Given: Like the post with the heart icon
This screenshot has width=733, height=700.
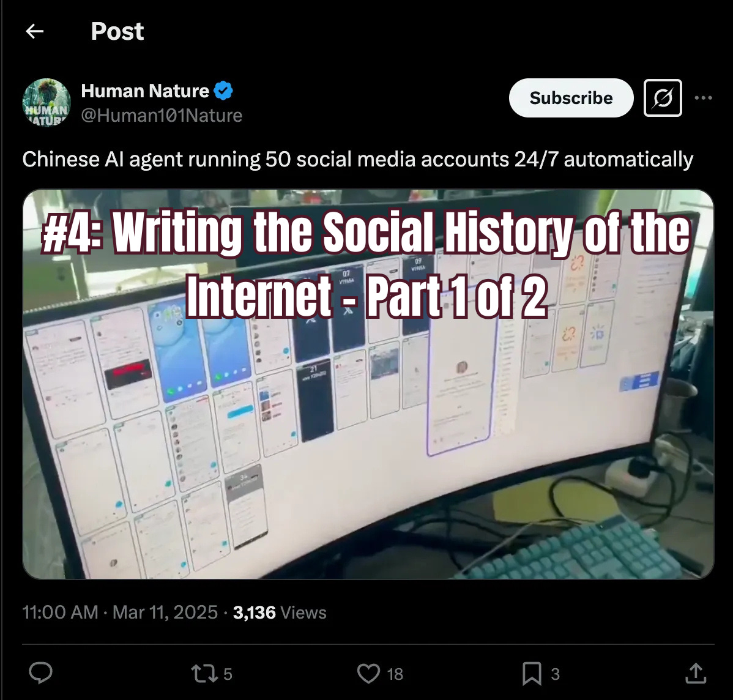Looking at the screenshot, I should [368, 673].
